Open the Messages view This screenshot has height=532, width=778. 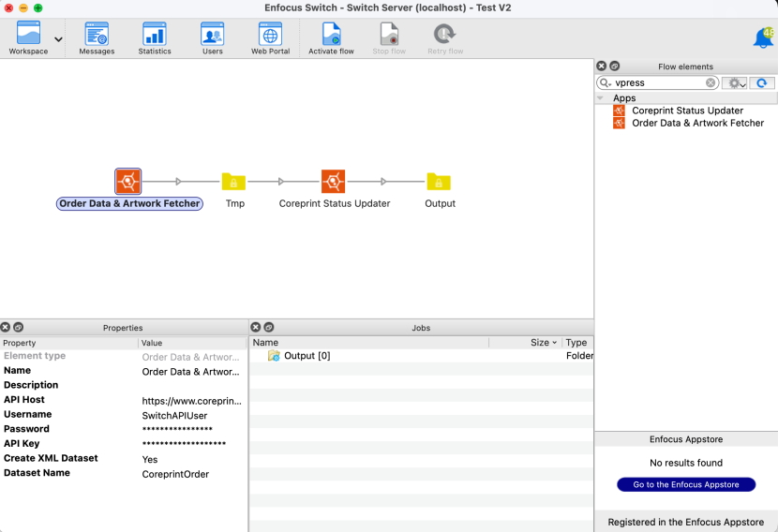(97, 38)
